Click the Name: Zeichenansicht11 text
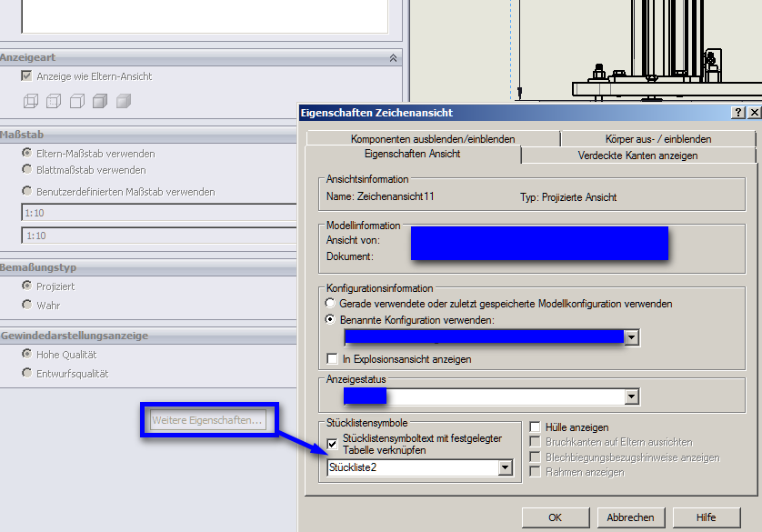This screenshot has width=762, height=532. (380, 196)
